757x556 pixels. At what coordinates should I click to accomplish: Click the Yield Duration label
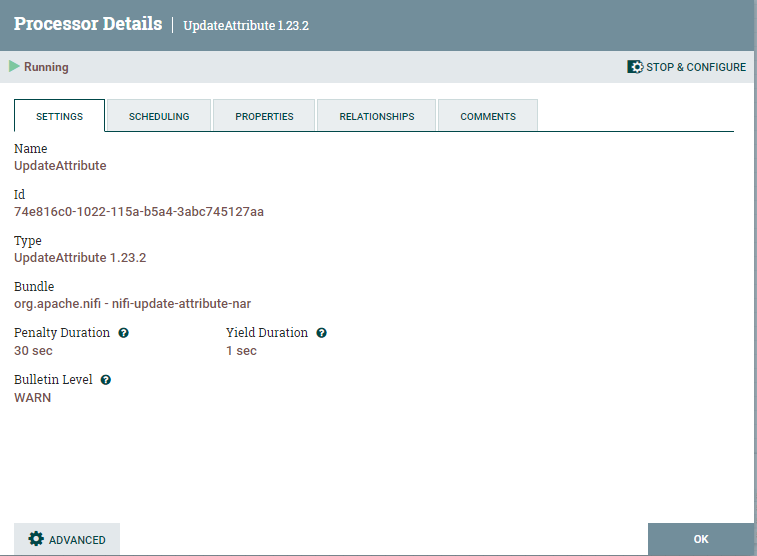point(266,333)
